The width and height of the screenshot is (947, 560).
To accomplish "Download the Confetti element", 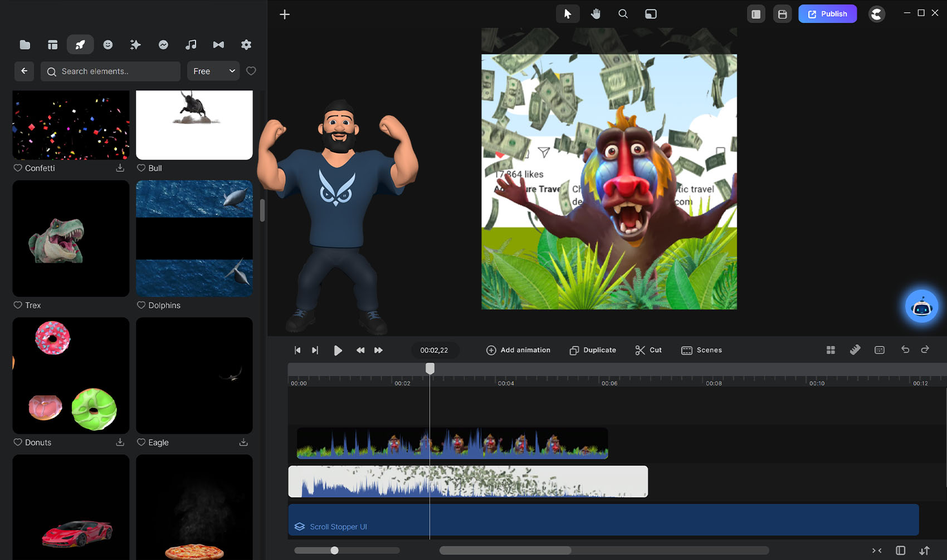I will coord(120,168).
